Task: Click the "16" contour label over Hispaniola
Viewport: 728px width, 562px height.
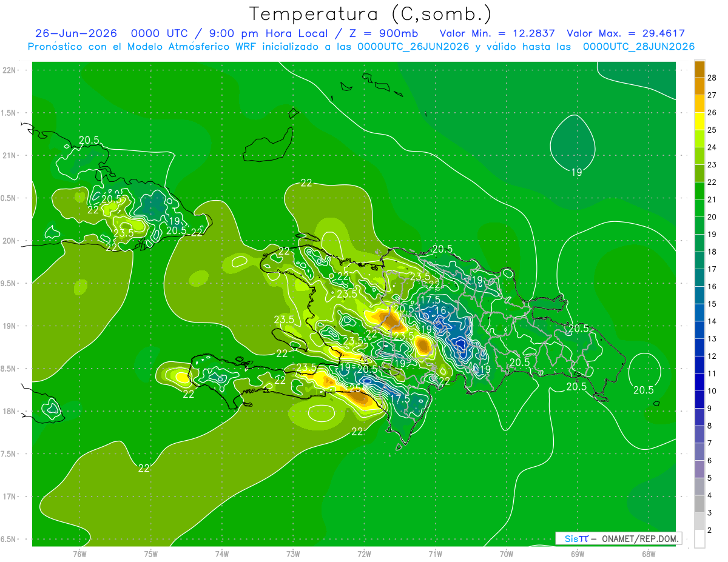Action: (441, 310)
